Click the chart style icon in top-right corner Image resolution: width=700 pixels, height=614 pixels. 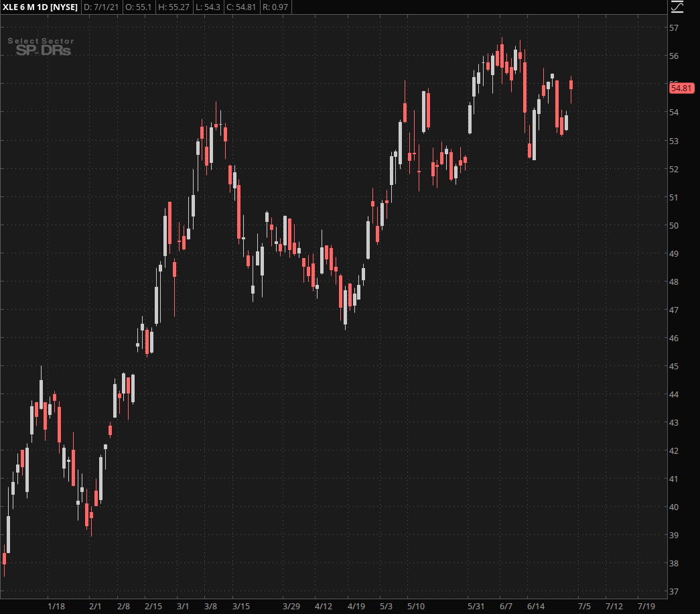[677, 7]
